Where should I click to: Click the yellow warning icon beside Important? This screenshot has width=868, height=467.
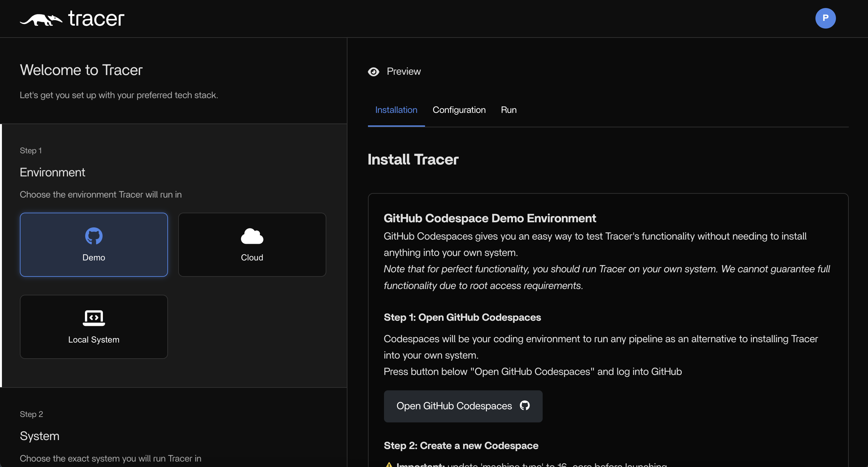389,465
